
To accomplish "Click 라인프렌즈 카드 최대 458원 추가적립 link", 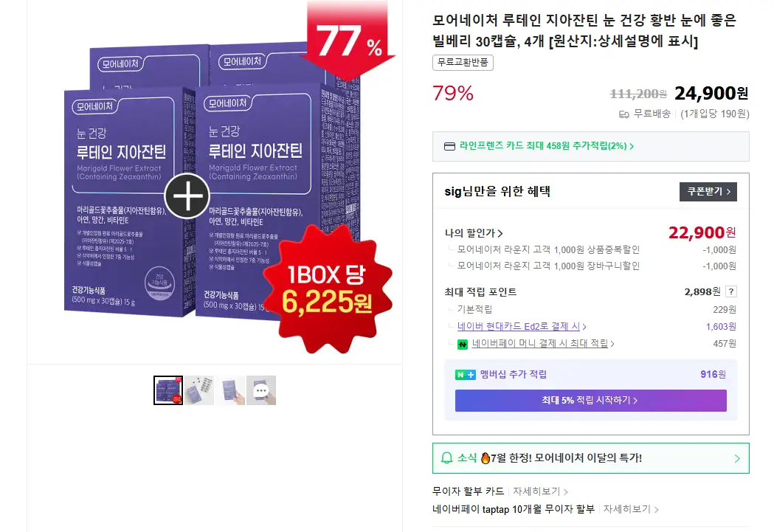I will tap(547, 146).
